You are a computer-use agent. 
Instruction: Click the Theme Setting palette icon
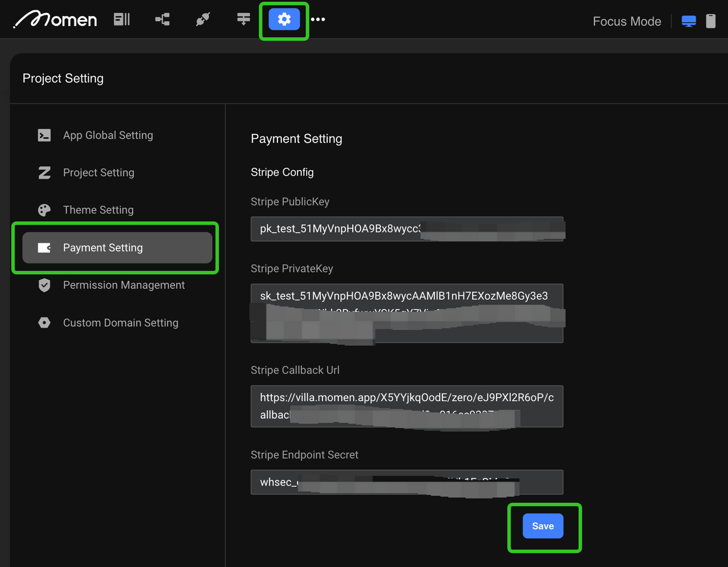pos(44,210)
